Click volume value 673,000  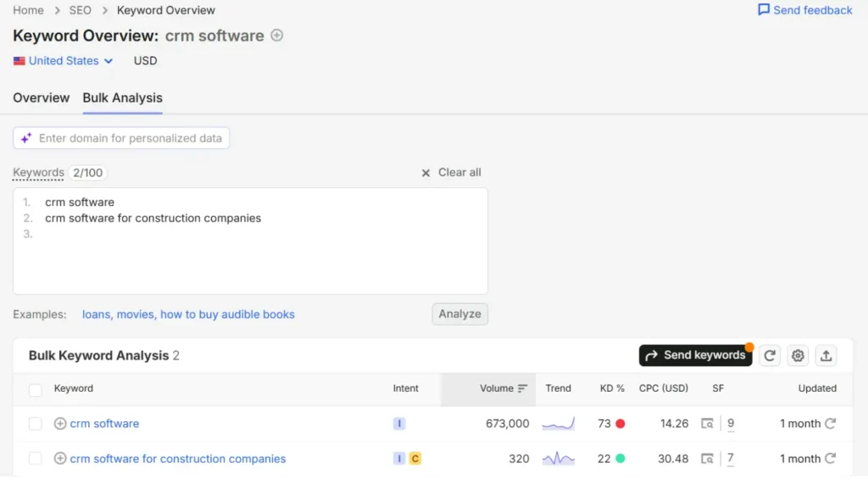click(507, 424)
